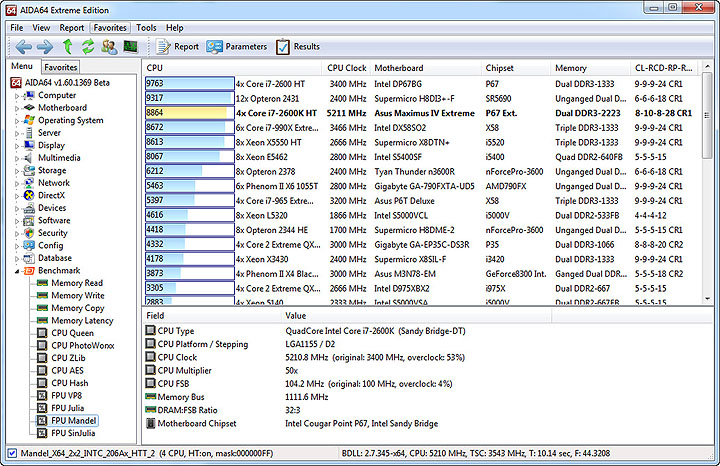
Task: Click the results list scroll-down arrow
Action: 708,299
